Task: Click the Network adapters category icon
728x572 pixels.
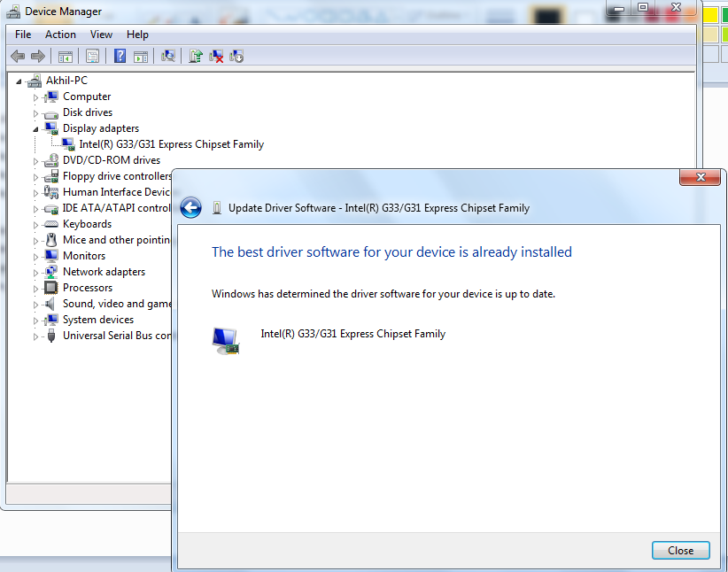Action: (50, 272)
